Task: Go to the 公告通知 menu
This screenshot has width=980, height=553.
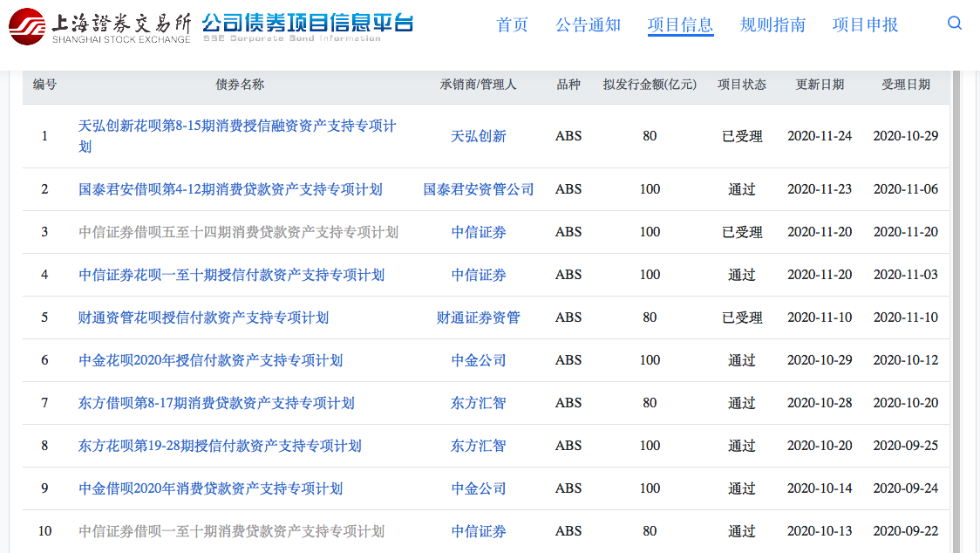Action: pyautogui.click(x=588, y=24)
